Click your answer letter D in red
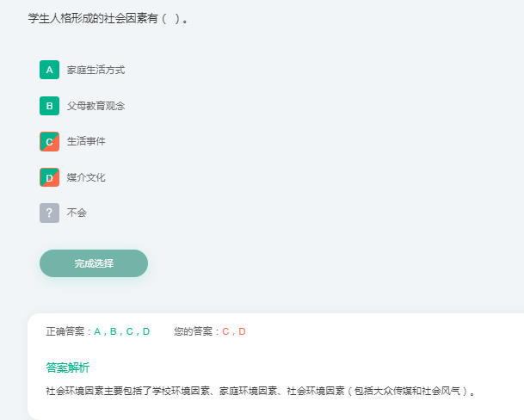Image resolution: width=524 pixels, height=420 pixels. 242,331
